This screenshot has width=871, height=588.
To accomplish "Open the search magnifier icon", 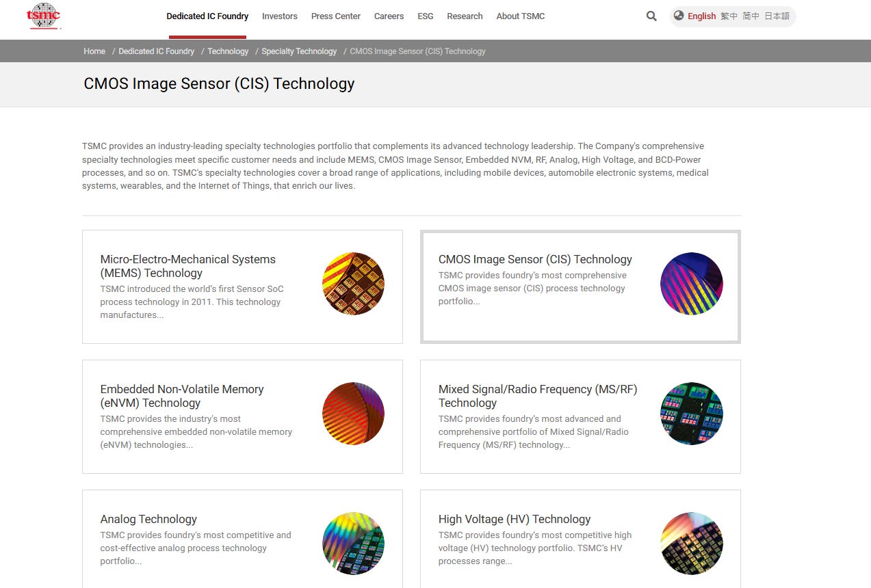I will click(651, 16).
